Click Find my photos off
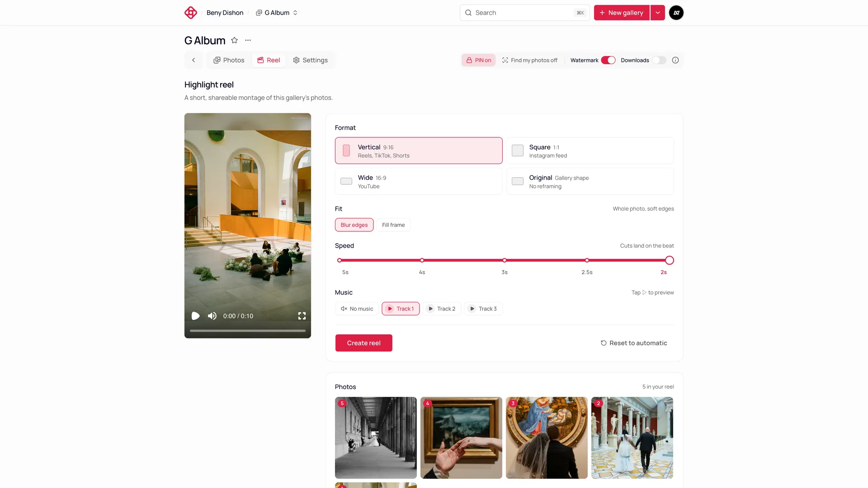 pos(530,60)
